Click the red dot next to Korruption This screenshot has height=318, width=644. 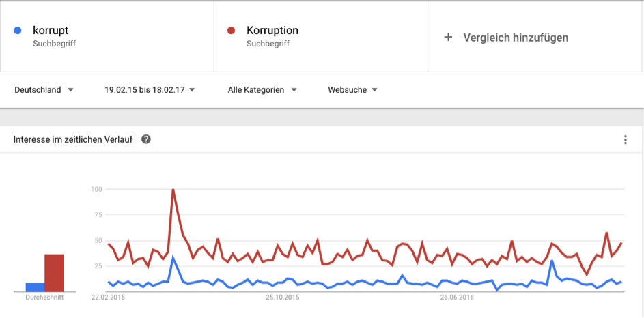232,31
